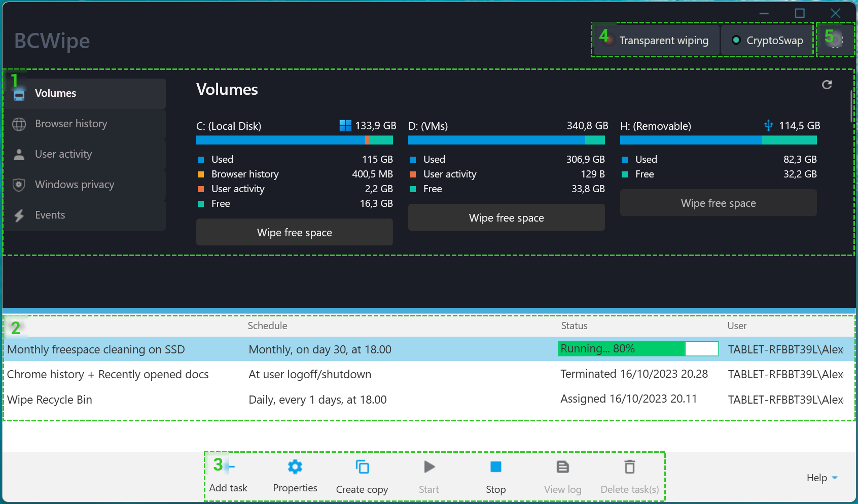Minimize the BCWipe window
858x504 pixels.
click(x=764, y=13)
